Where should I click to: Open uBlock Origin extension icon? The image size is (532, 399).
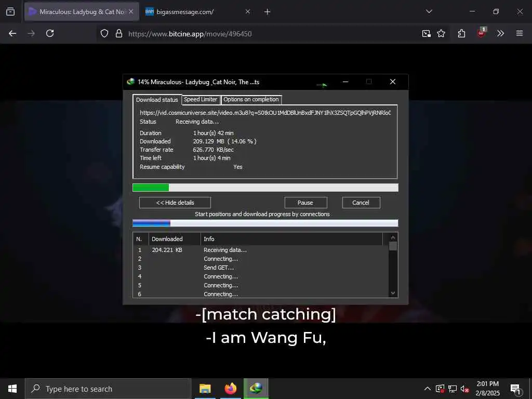(481, 33)
